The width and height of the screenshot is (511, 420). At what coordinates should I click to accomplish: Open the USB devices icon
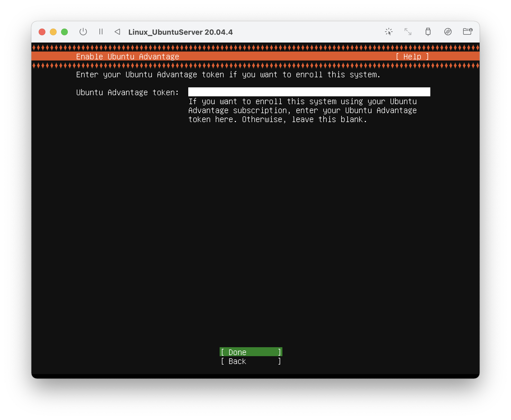tap(428, 32)
